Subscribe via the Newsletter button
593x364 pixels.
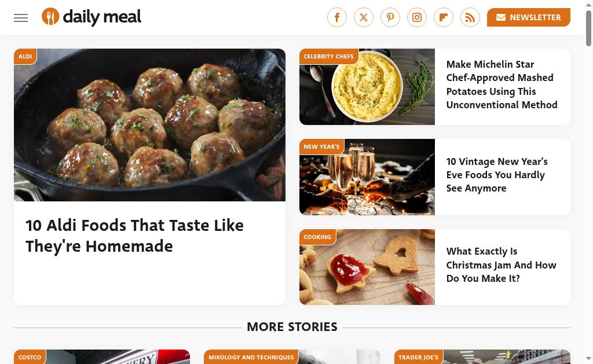pos(528,17)
